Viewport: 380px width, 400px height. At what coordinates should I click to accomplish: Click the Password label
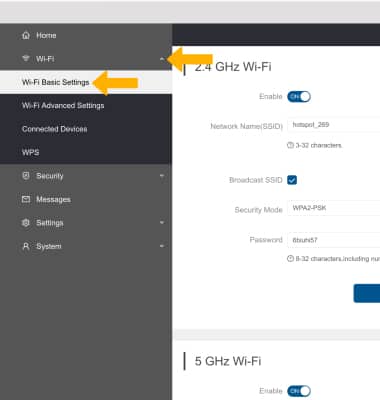coord(266,240)
